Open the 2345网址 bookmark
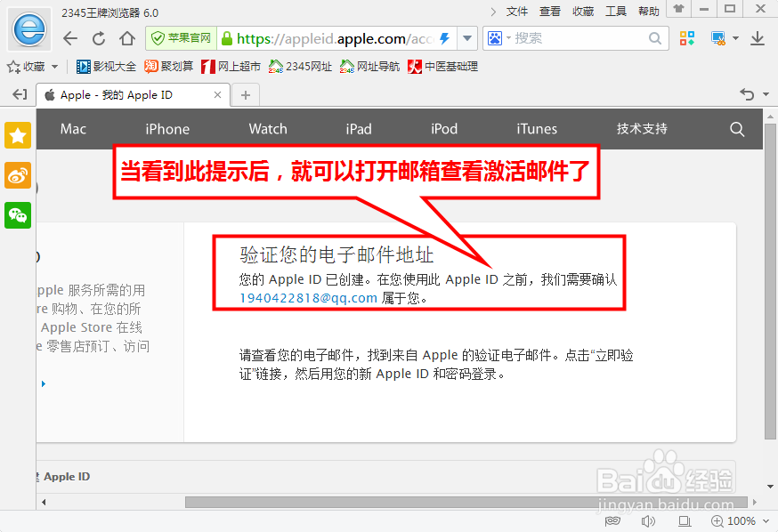 pos(300,67)
